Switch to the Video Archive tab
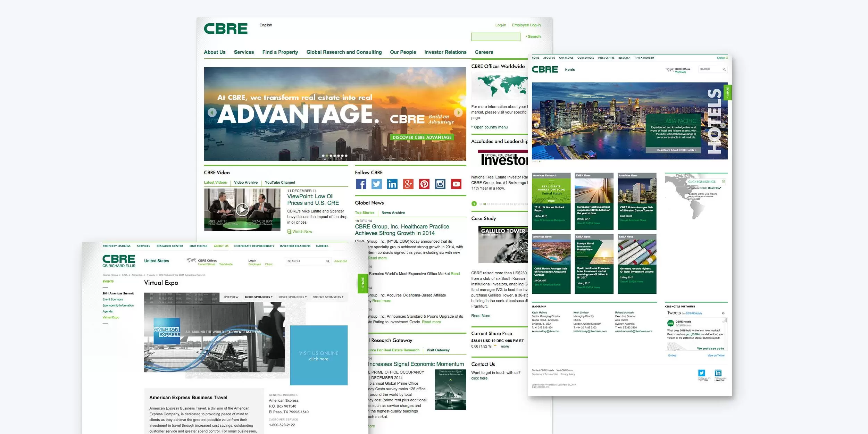The width and height of the screenshot is (868, 434). [246, 183]
